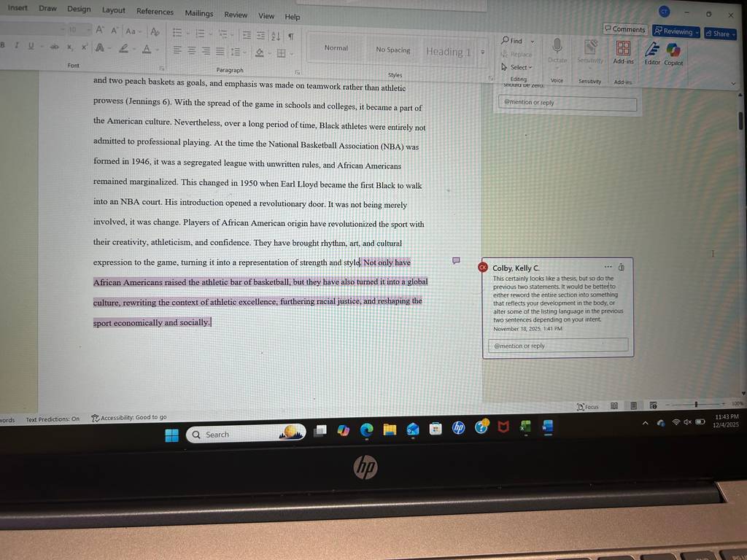Increase font size with Grow Font
Screen dimensions: 747x560
(99, 30)
